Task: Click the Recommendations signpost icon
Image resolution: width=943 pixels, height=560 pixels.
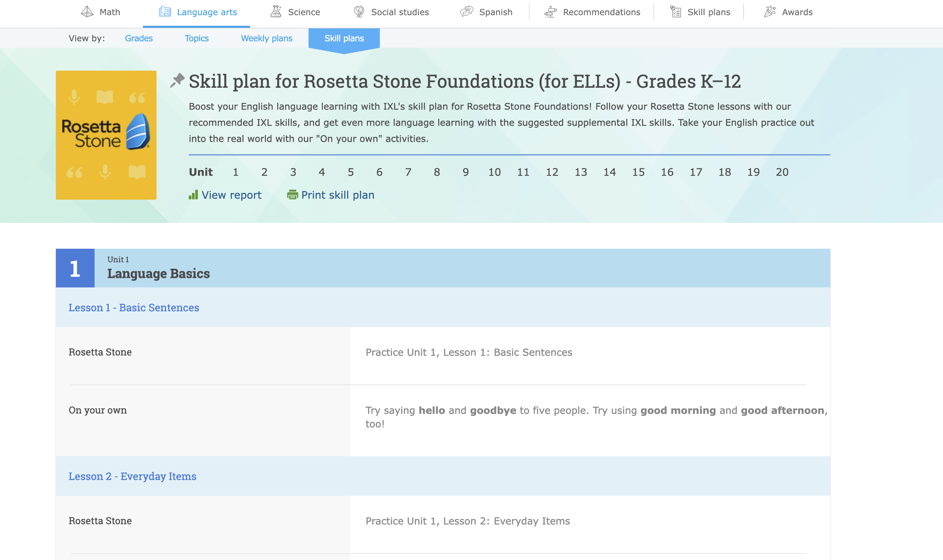Action: click(x=550, y=12)
